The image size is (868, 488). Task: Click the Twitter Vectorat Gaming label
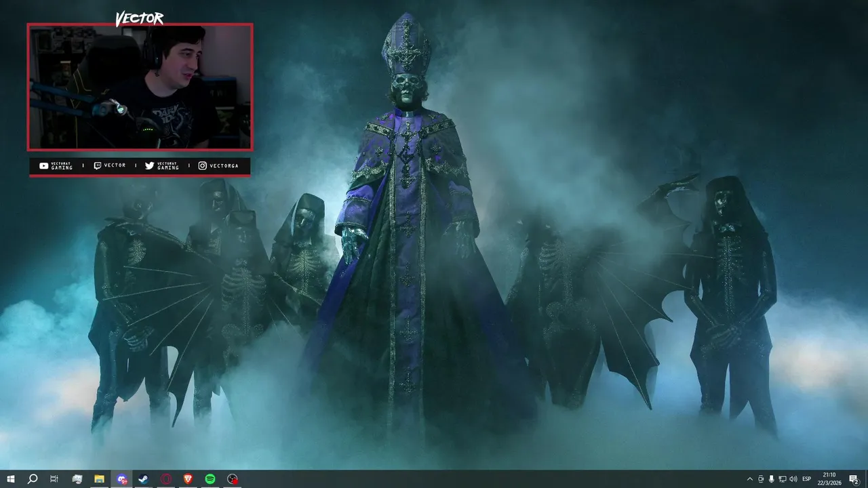point(162,165)
